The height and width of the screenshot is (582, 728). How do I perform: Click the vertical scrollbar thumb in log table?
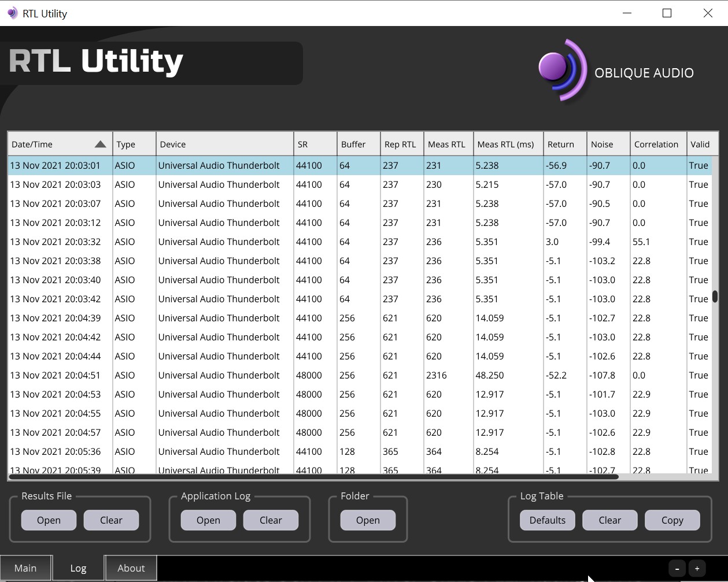(x=715, y=296)
